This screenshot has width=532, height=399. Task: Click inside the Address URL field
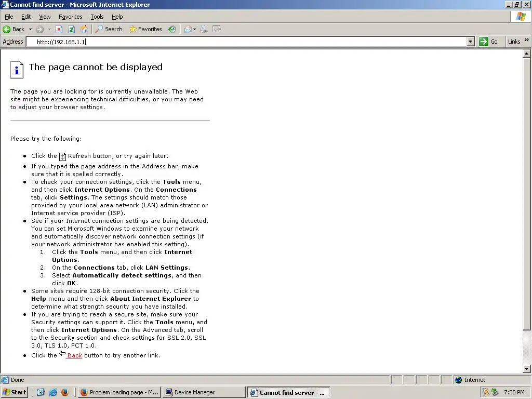246,42
